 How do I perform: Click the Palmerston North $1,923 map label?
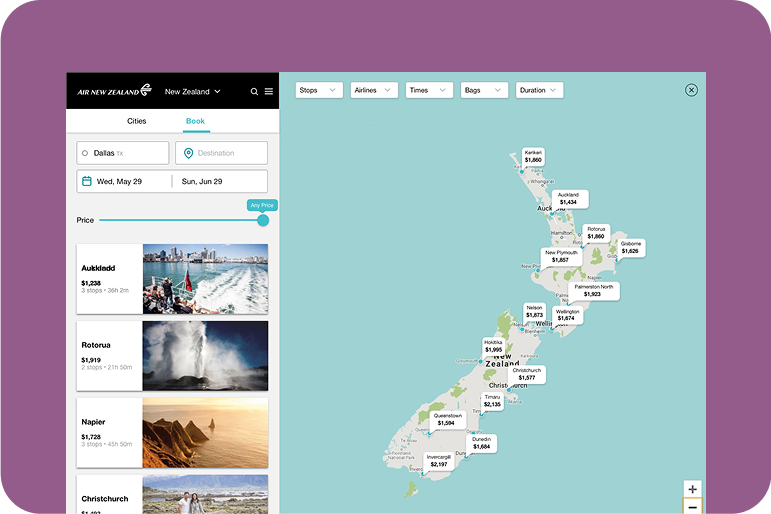[594, 290]
